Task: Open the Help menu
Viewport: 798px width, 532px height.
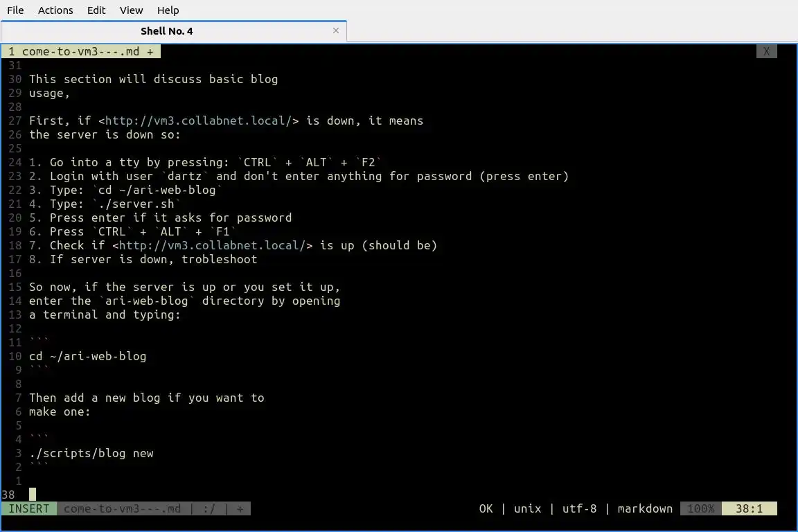Action: 168,10
